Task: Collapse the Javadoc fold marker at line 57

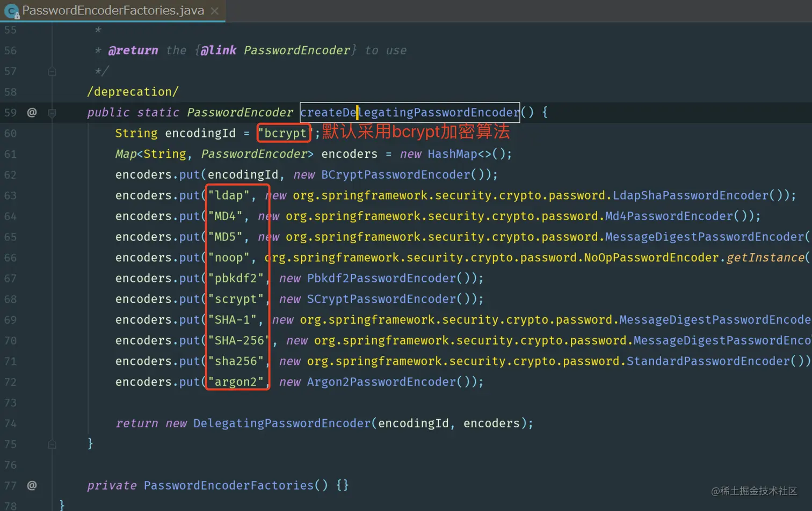Action: click(52, 70)
